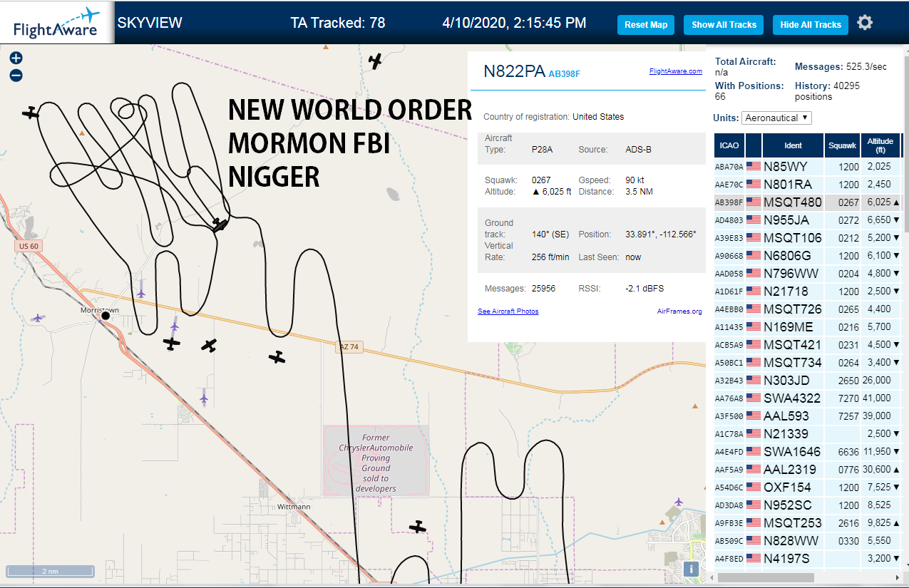Image resolution: width=909 pixels, height=588 pixels.
Task: Click the ICAO code ABA70A
Action: (729, 167)
